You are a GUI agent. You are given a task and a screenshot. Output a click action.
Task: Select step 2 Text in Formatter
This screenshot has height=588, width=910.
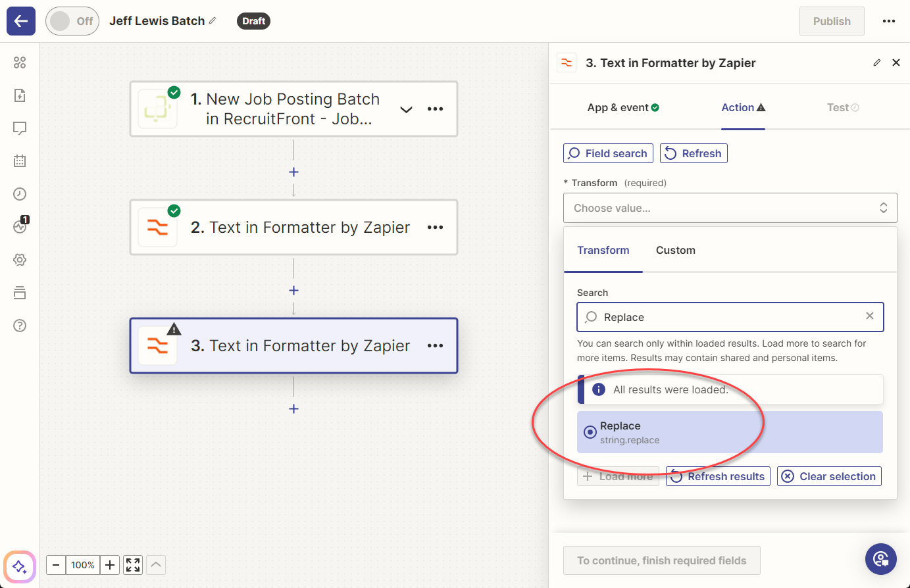pos(293,228)
